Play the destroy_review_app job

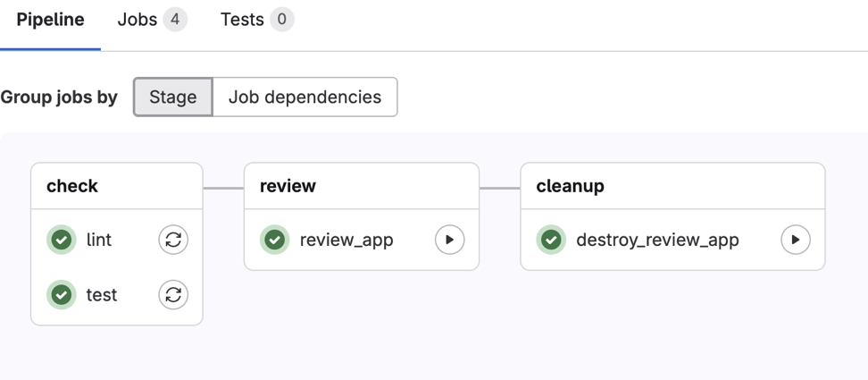795,240
